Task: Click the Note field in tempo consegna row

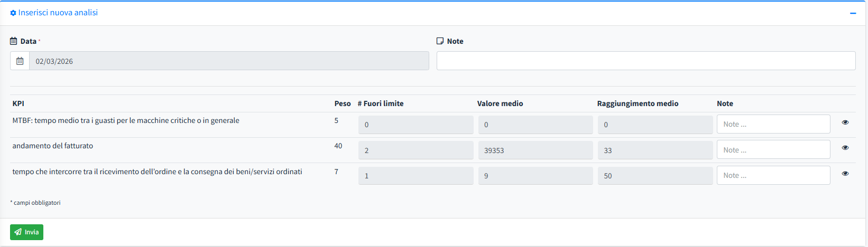Action: (x=773, y=175)
